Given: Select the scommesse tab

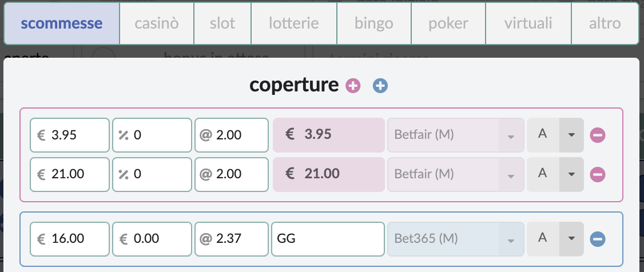Looking at the screenshot, I should (x=62, y=23).
